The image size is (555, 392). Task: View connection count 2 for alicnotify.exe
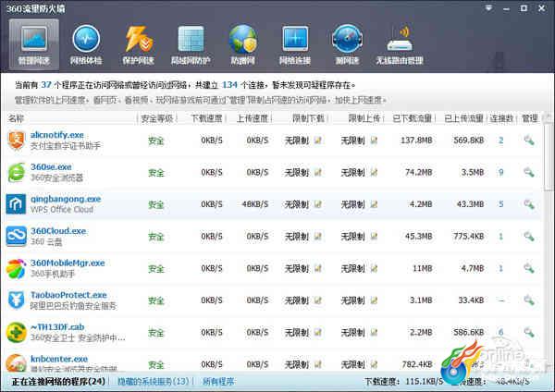point(500,141)
